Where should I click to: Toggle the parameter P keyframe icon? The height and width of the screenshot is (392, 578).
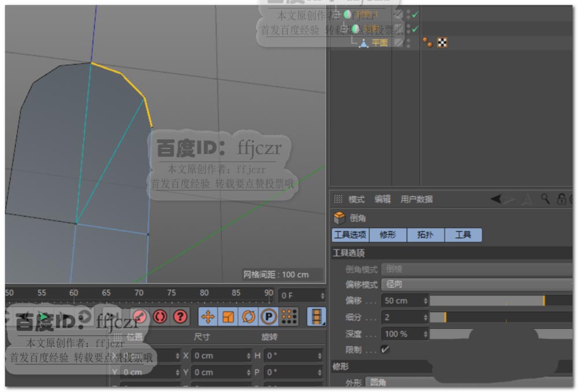269,316
